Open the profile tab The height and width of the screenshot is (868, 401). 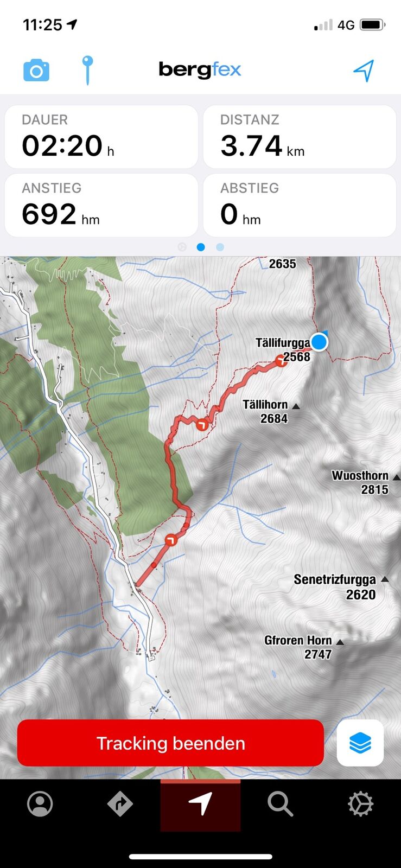click(40, 804)
